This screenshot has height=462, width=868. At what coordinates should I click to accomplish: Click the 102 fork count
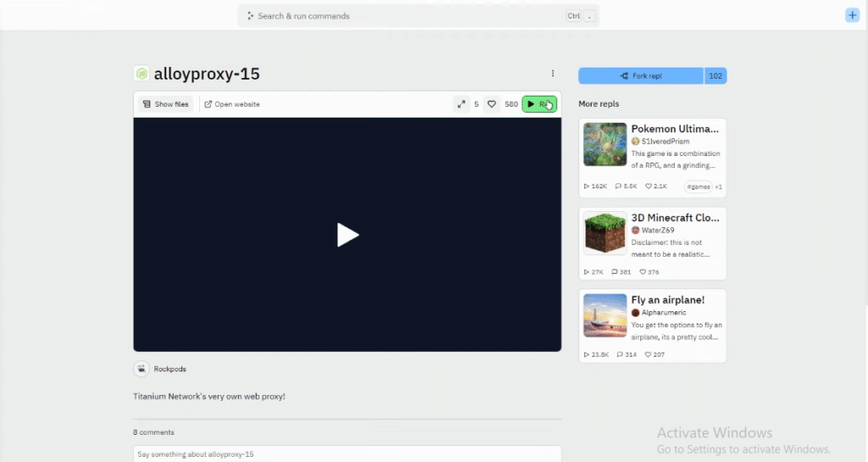pos(715,75)
